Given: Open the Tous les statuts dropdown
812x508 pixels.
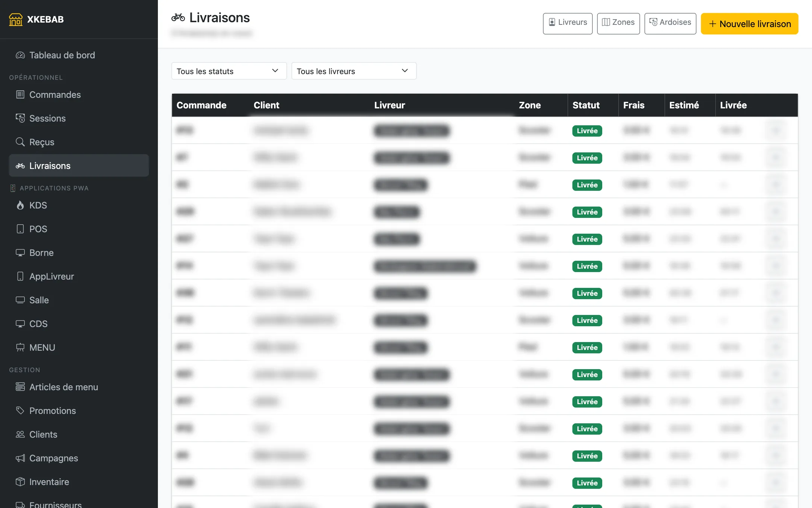Looking at the screenshot, I should pos(229,71).
